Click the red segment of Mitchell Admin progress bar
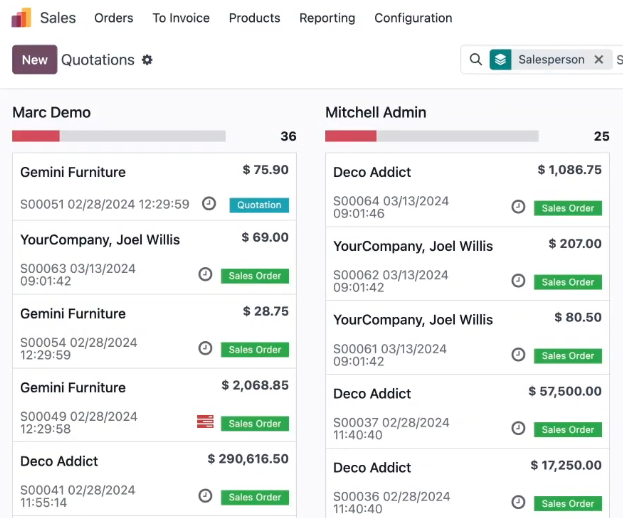 tap(351, 136)
